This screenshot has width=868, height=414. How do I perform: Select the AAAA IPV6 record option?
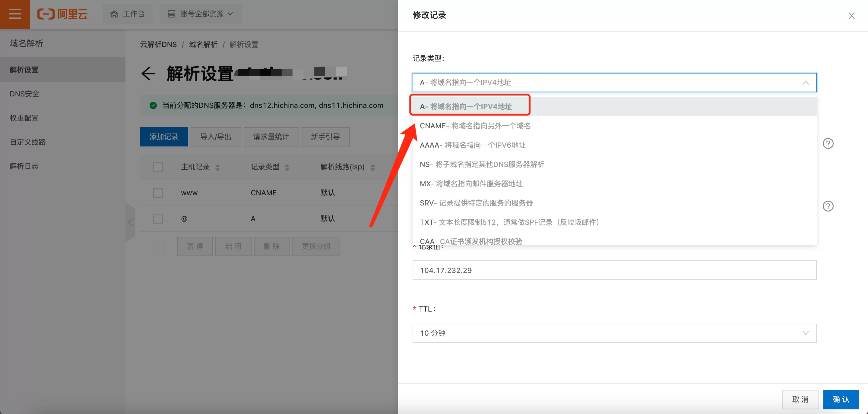tap(614, 145)
